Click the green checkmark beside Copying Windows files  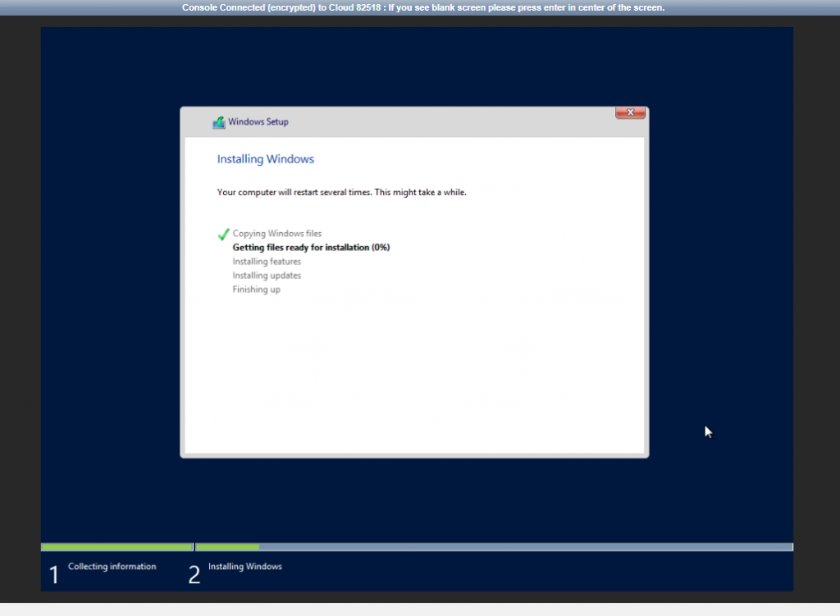tap(223, 234)
